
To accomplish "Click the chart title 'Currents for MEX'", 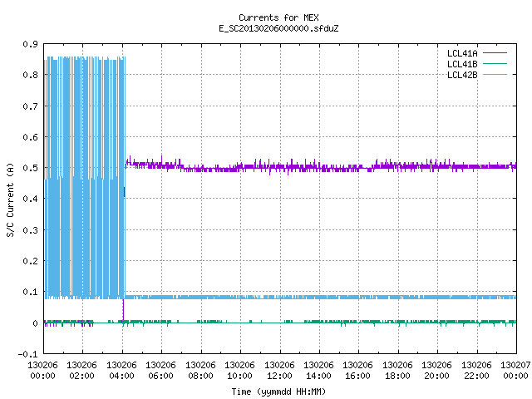I will (278, 17).
